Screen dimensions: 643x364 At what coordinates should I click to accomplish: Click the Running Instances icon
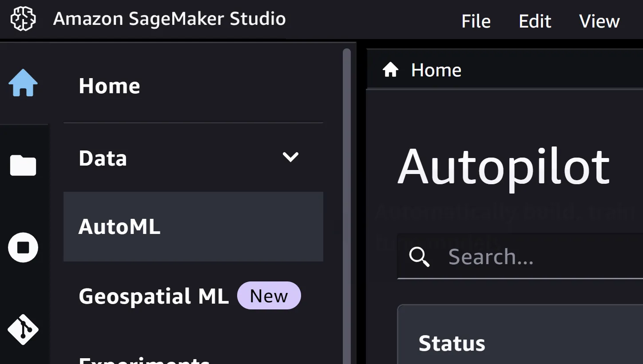tap(23, 248)
